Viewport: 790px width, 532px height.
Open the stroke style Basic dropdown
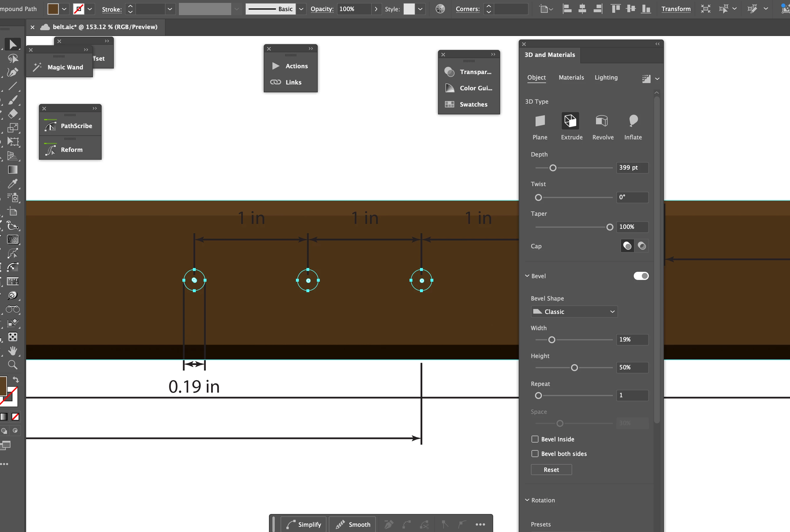[301, 9]
